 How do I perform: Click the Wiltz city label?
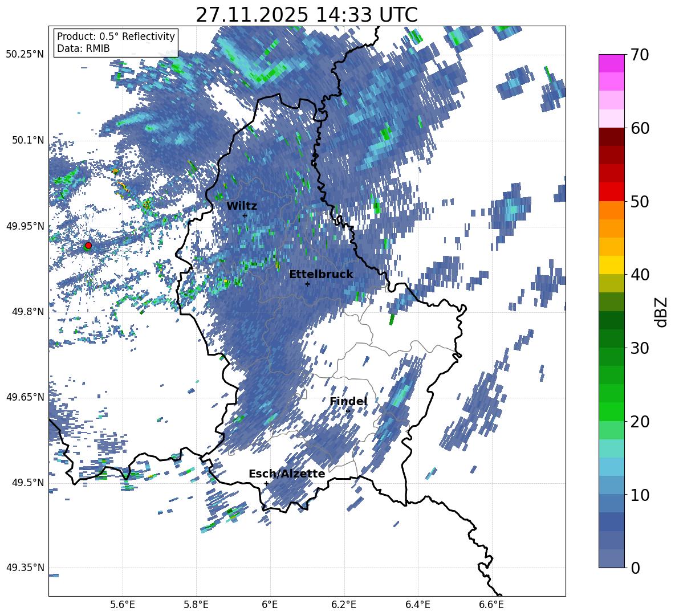pyautogui.click(x=242, y=206)
